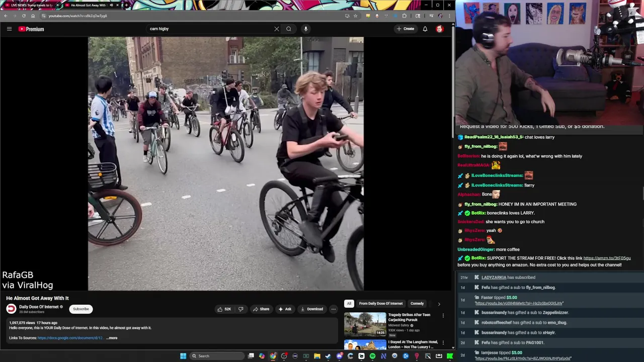This screenshot has height=362, width=644.
Task: Ask about this video
Action: [285, 309]
